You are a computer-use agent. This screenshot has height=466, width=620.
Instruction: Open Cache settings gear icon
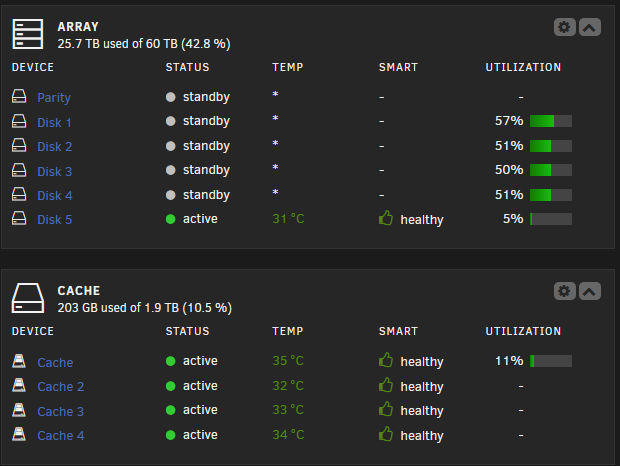click(x=564, y=291)
